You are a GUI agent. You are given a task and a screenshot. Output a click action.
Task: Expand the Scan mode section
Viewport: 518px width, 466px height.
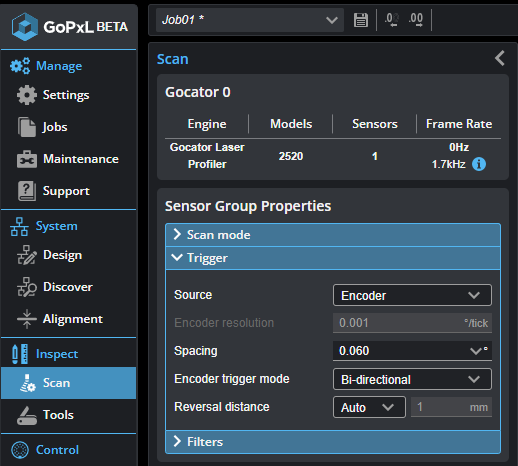[333, 235]
